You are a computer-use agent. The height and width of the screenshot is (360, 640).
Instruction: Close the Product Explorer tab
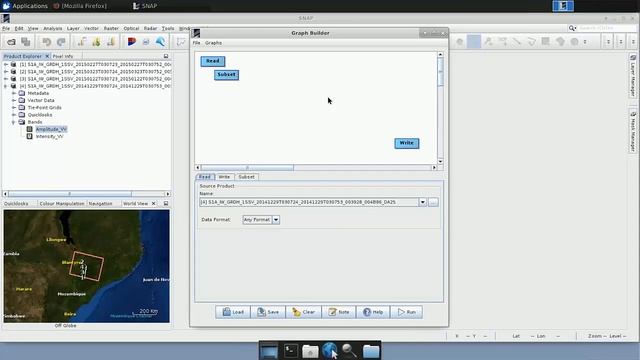(47, 56)
